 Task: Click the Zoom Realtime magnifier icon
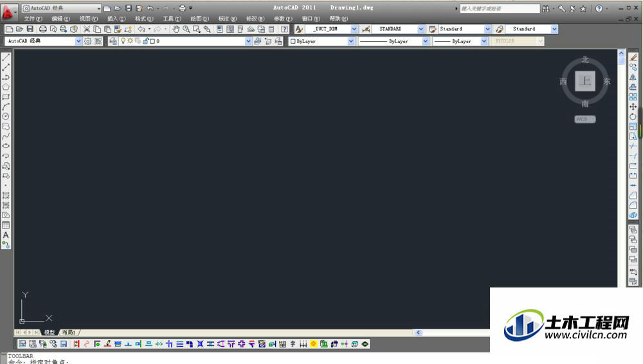(x=186, y=29)
